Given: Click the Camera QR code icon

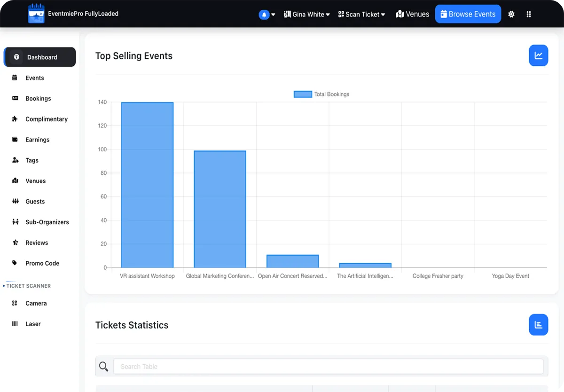Looking at the screenshot, I should pos(15,303).
